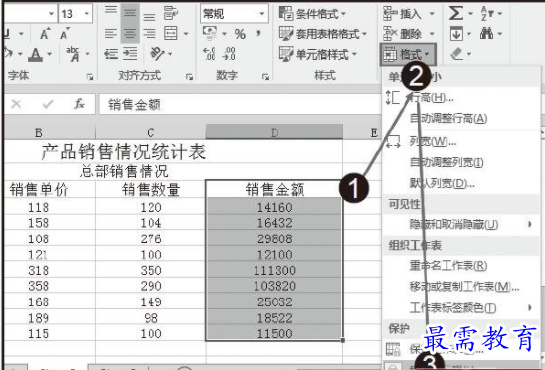Apply percent style

point(240,34)
